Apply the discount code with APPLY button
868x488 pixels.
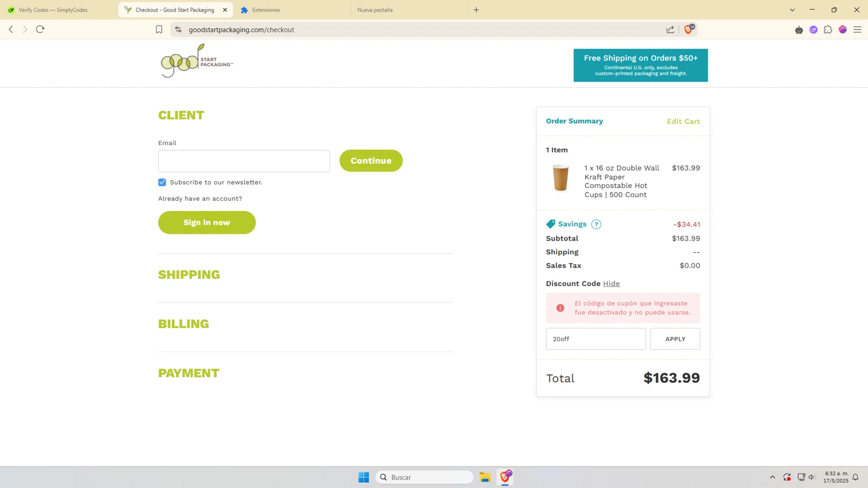coord(675,339)
